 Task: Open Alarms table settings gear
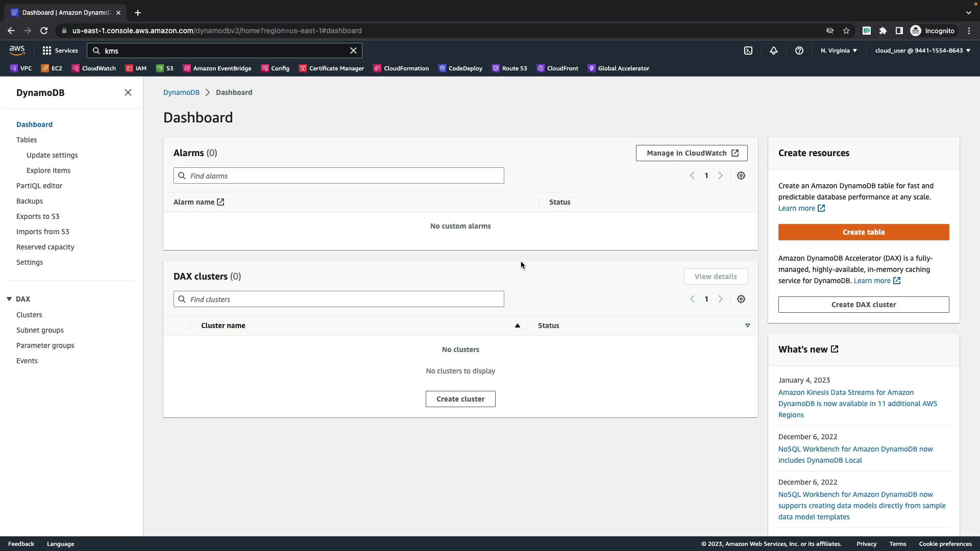(x=741, y=176)
